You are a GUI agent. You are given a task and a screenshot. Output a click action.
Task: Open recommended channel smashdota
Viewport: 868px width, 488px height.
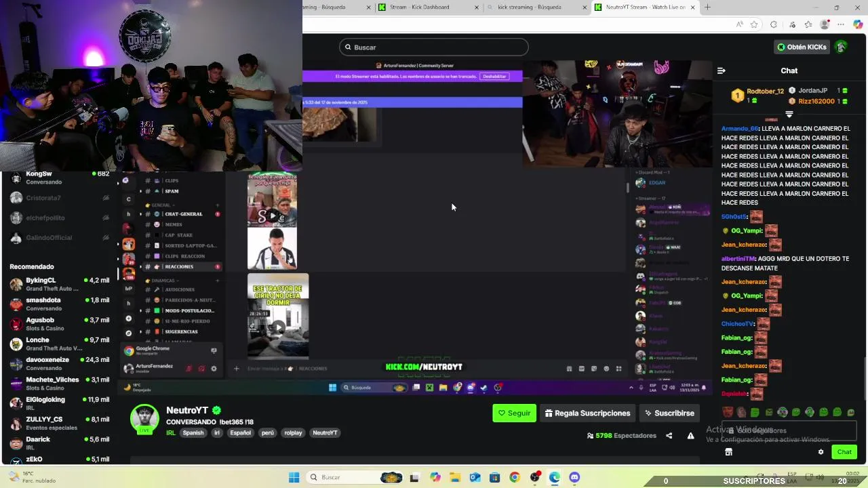60,304
